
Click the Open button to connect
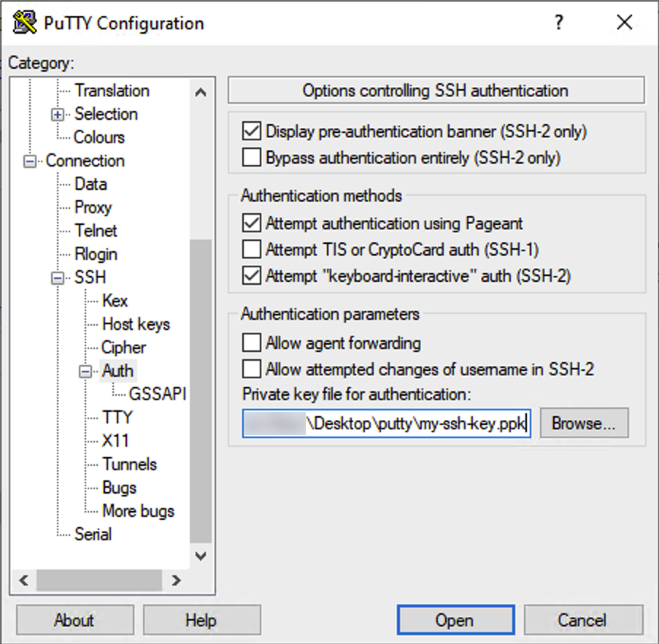(x=455, y=620)
